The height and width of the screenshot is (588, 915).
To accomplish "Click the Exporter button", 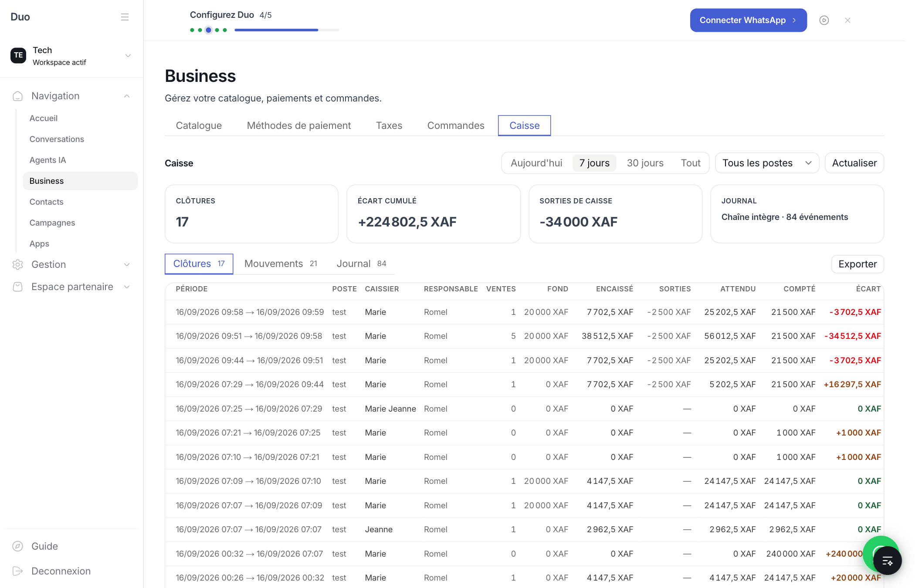I will coord(857,264).
